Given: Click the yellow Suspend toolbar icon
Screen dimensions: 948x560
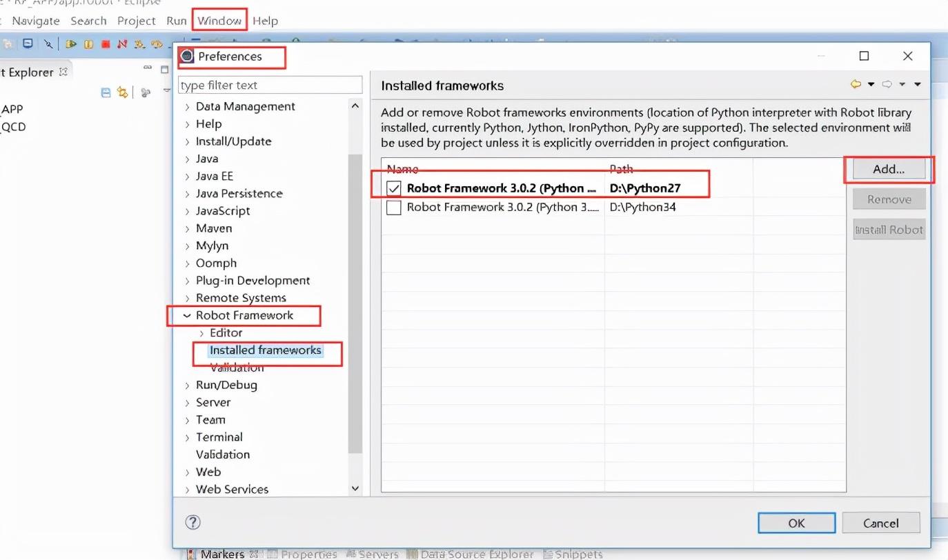Looking at the screenshot, I should (88, 43).
